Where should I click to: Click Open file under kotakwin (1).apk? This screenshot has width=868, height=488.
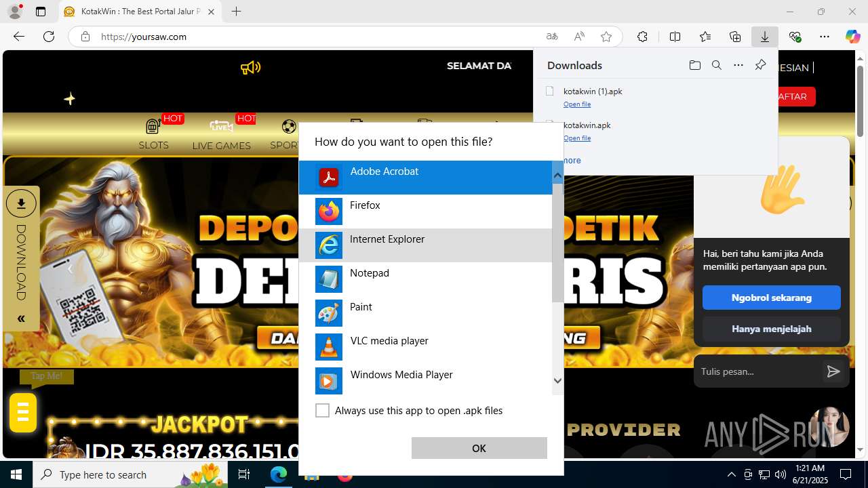(x=577, y=104)
